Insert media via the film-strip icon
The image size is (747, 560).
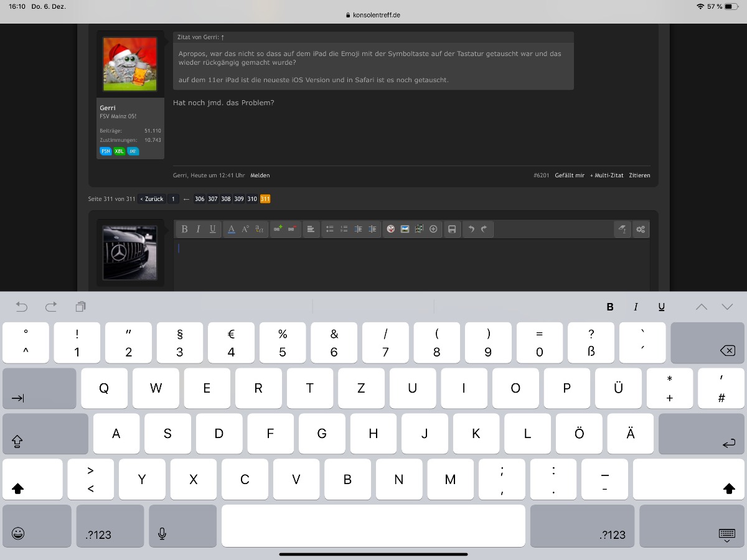[x=419, y=229]
